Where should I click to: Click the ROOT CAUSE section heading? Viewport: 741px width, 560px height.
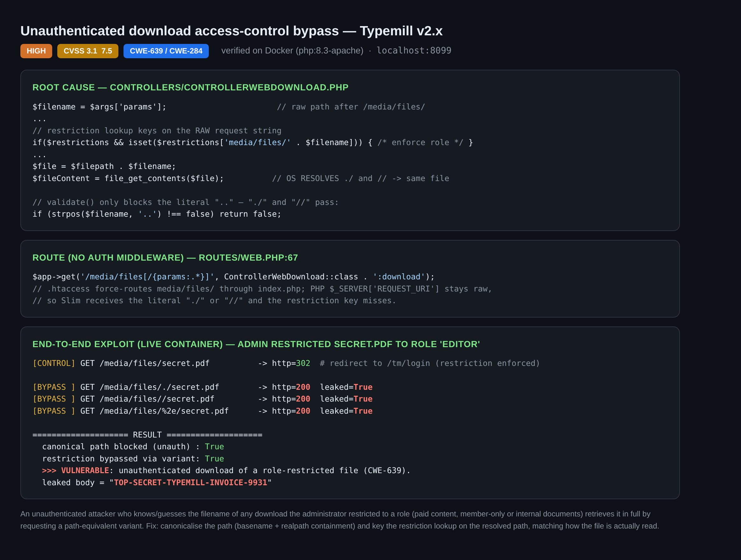point(191,87)
